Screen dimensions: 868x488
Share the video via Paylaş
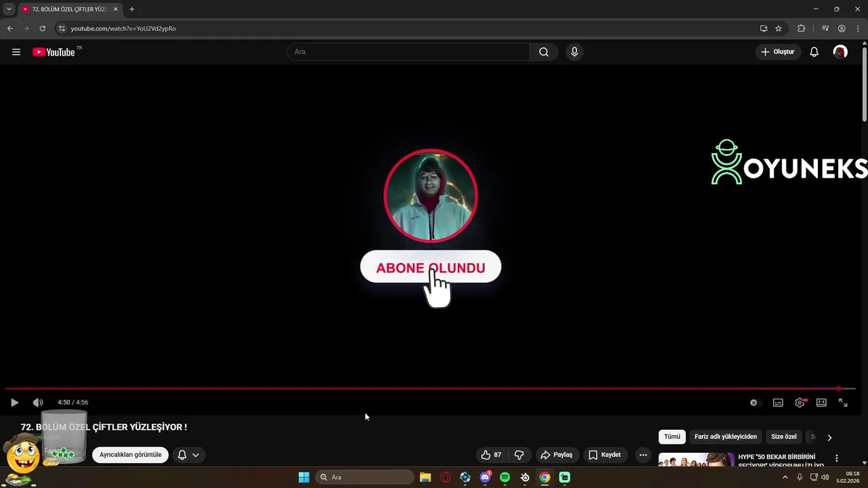(x=556, y=455)
